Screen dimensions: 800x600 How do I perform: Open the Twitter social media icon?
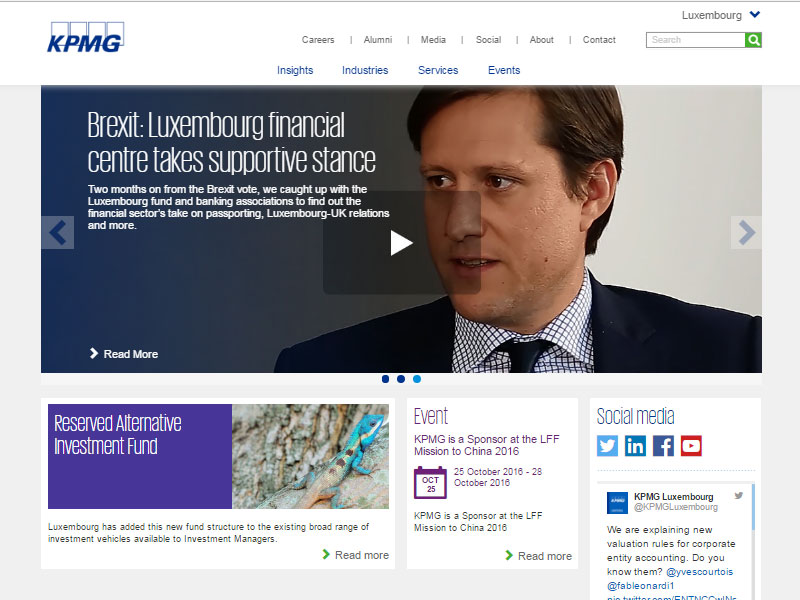click(607, 446)
